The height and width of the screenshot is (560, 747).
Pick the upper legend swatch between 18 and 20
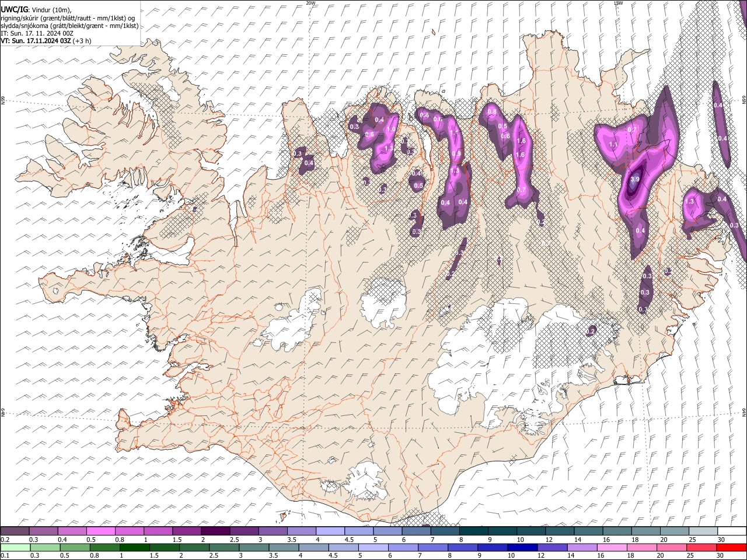[x=646, y=531]
